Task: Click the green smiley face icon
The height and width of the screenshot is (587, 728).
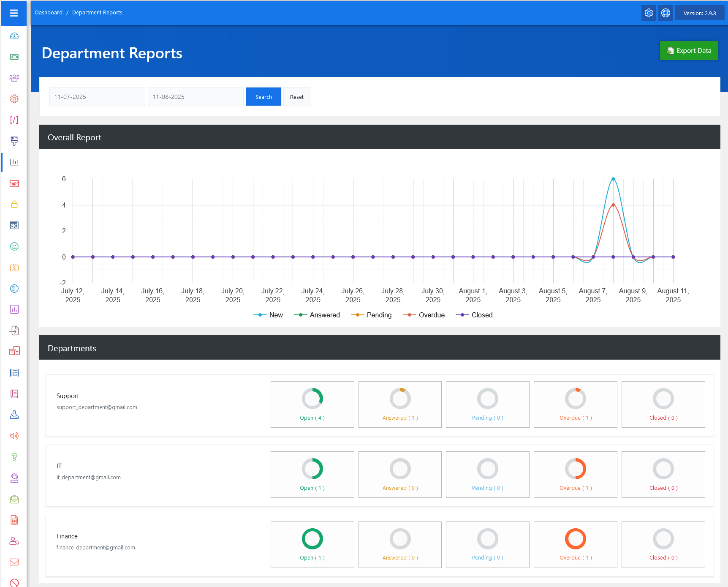Action: click(14, 246)
